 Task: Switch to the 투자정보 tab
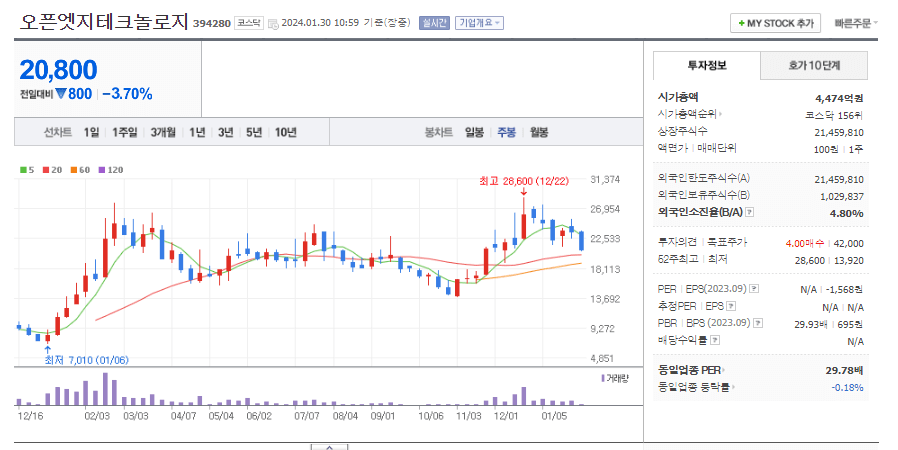tap(707, 65)
